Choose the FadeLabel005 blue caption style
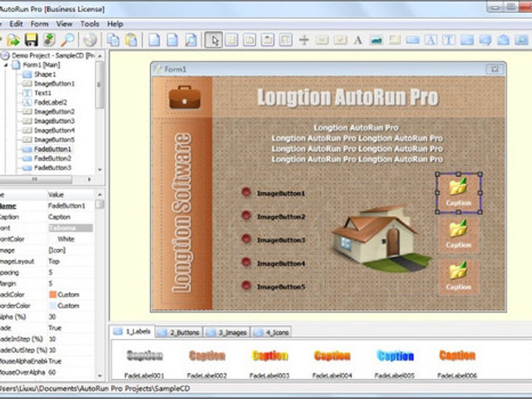This screenshot has height=399, width=532. click(x=395, y=363)
